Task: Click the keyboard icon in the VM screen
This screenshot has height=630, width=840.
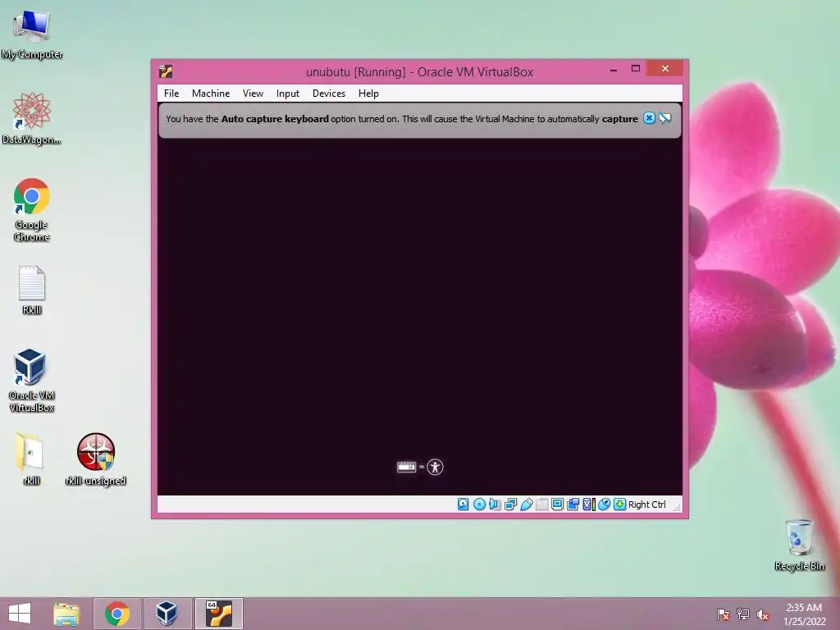Action: [x=407, y=467]
